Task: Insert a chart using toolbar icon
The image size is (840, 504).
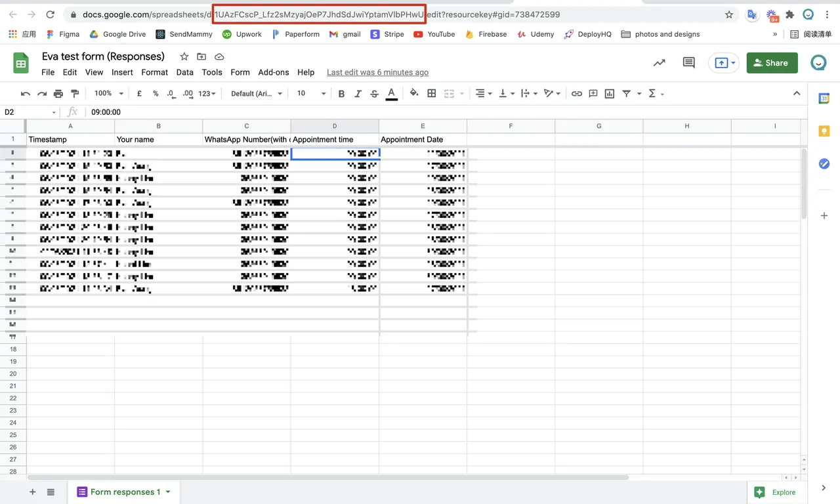Action: point(610,94)
